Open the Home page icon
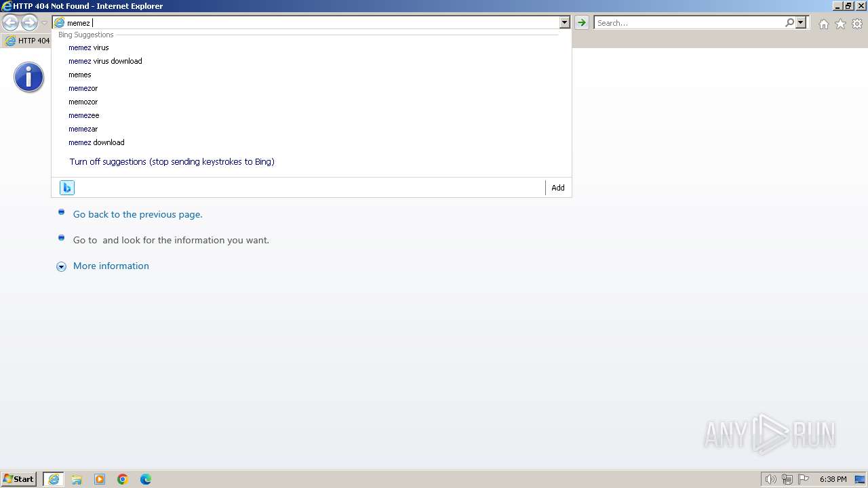Screen dimensions: 868x488 click(823, 24)
